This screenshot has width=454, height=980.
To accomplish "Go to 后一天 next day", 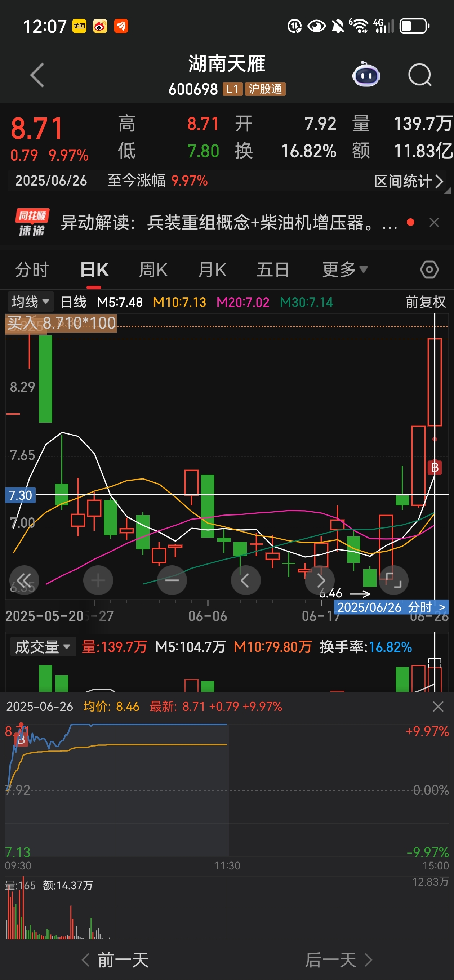I will tap(339, 960).
